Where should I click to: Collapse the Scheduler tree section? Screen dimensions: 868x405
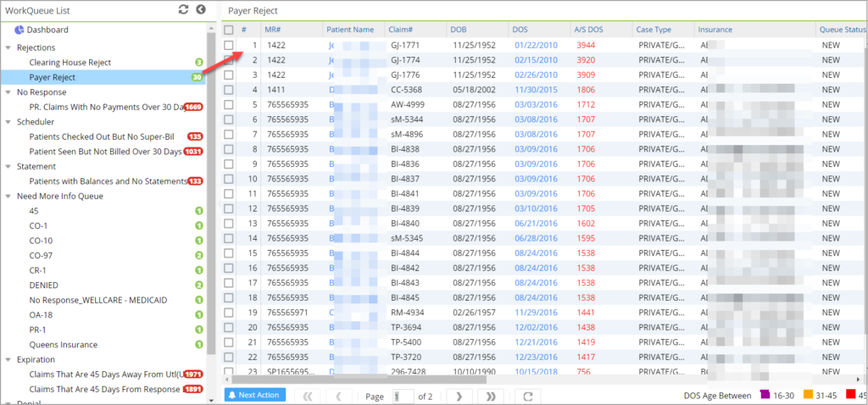[x=8, y=122]
